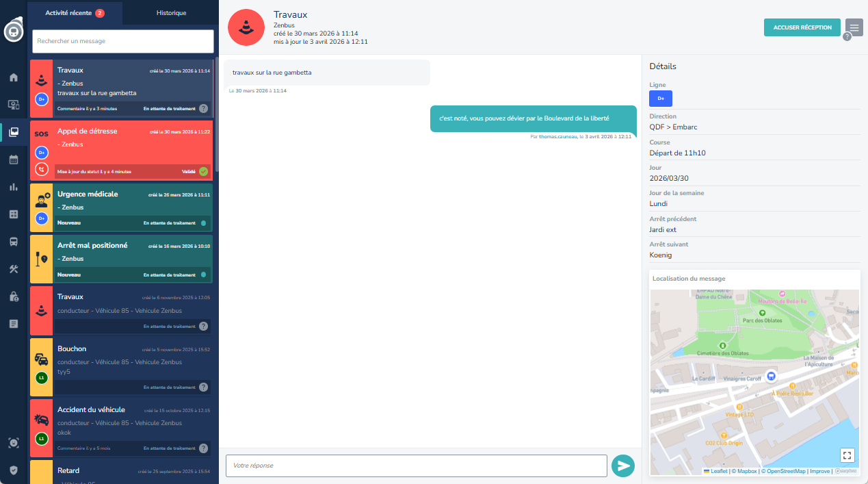868x484 pixels.
Task: Open the hamburger menu next to Accuser réception
Action: [x=854, y=27]
